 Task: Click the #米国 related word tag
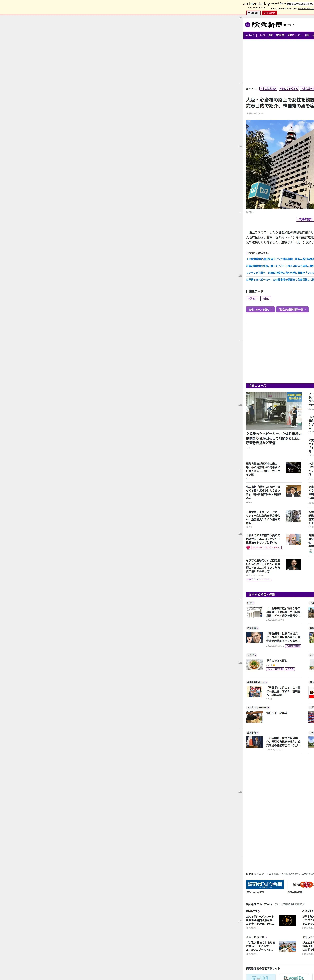point(266,299)
